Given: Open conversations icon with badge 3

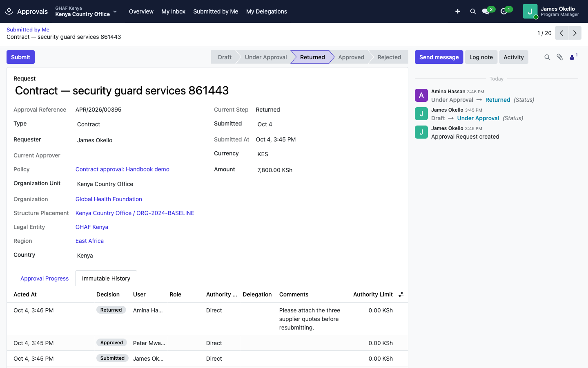Looking at the screenshot, I should (486, 11).
